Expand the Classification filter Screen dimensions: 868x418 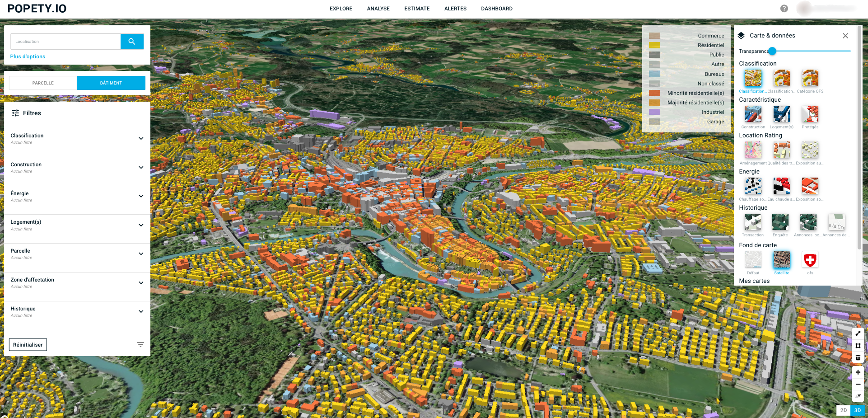point(141,138)
